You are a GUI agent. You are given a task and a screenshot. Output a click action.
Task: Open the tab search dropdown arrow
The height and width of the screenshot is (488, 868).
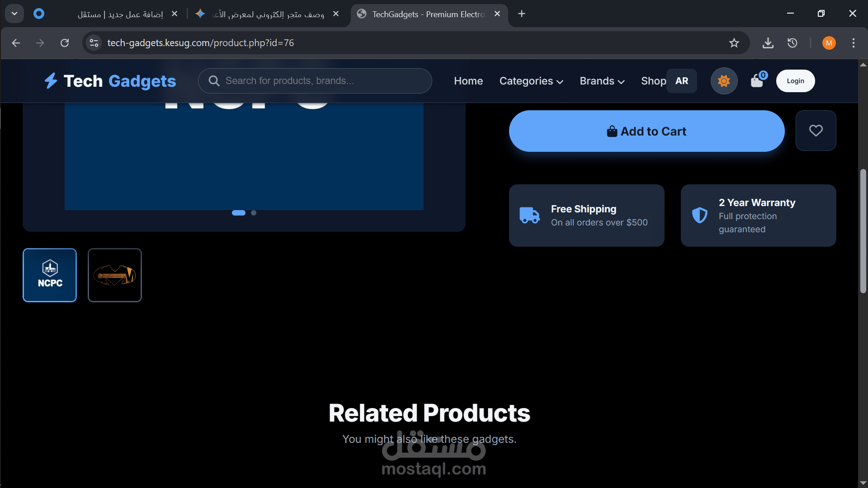(14, 14)
